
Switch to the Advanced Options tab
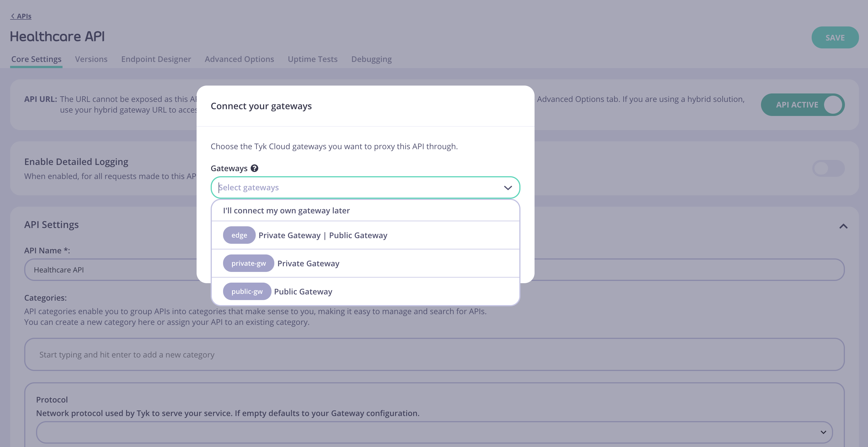[239, 59]
